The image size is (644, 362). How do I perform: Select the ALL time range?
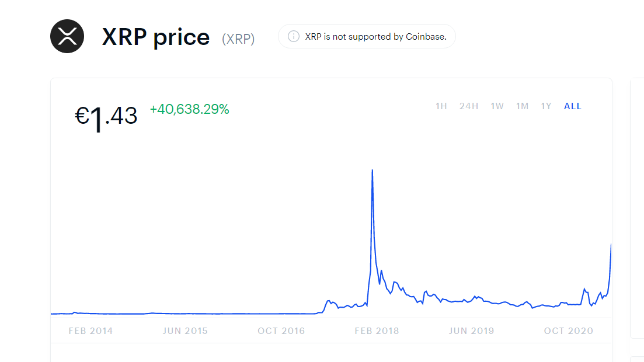pyautogui.click(x=573, y=106)
